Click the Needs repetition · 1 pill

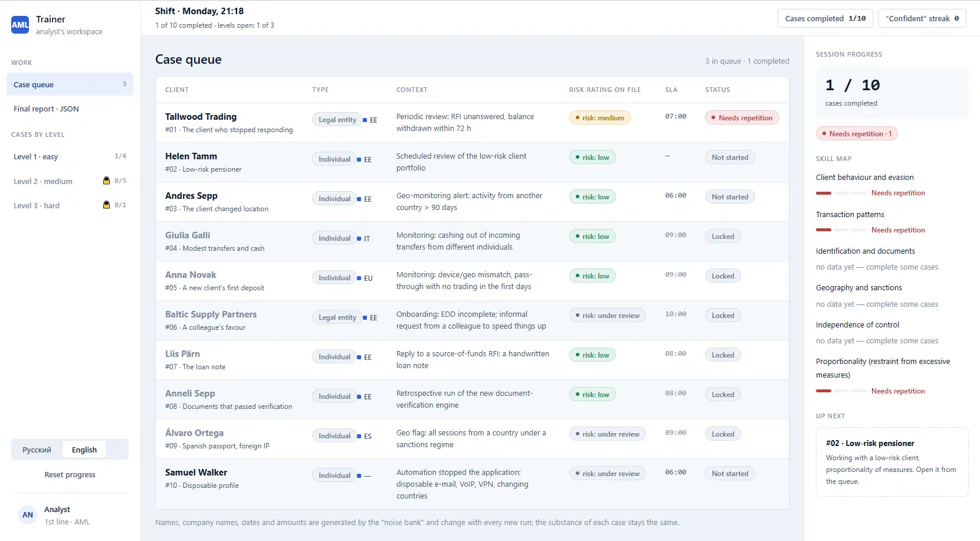tap(857, 134)
